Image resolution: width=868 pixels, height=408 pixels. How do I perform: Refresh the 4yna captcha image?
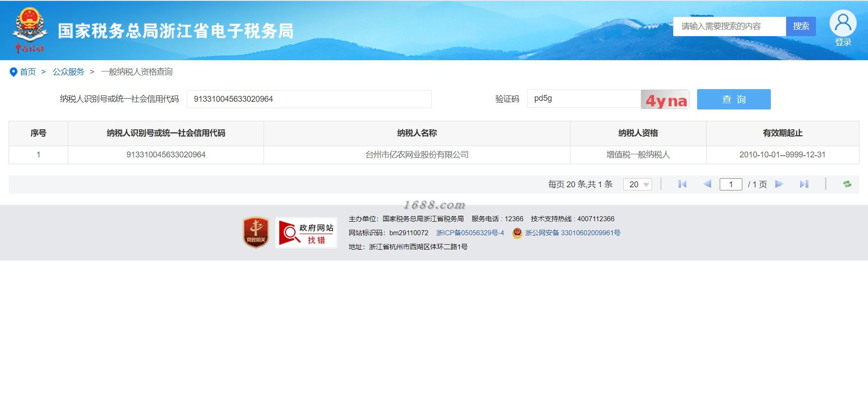pos(665,100)
